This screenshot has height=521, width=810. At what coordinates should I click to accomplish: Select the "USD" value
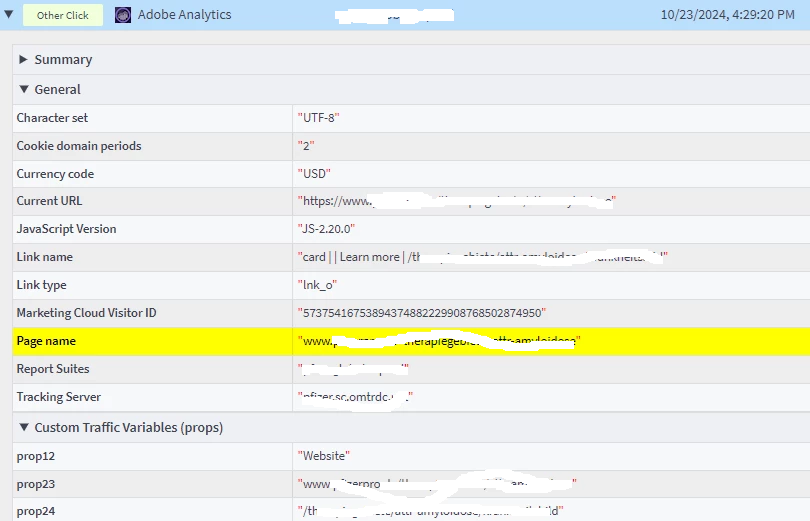click(x=314, y=173)
